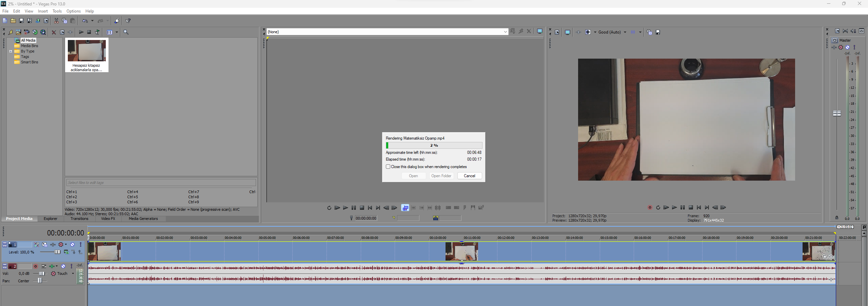The image size is (868, 306).
Task: Expand the By Type media folder
Action: (x=11, y=52)
